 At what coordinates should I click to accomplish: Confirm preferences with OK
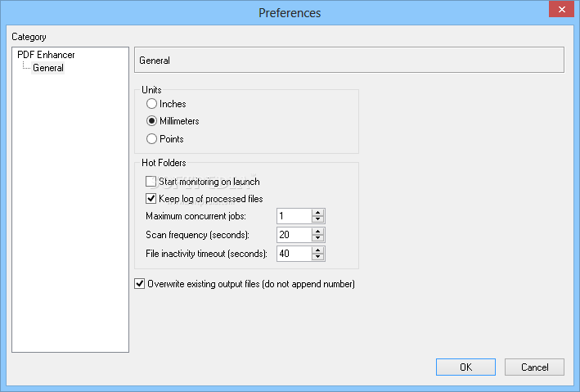465,367
